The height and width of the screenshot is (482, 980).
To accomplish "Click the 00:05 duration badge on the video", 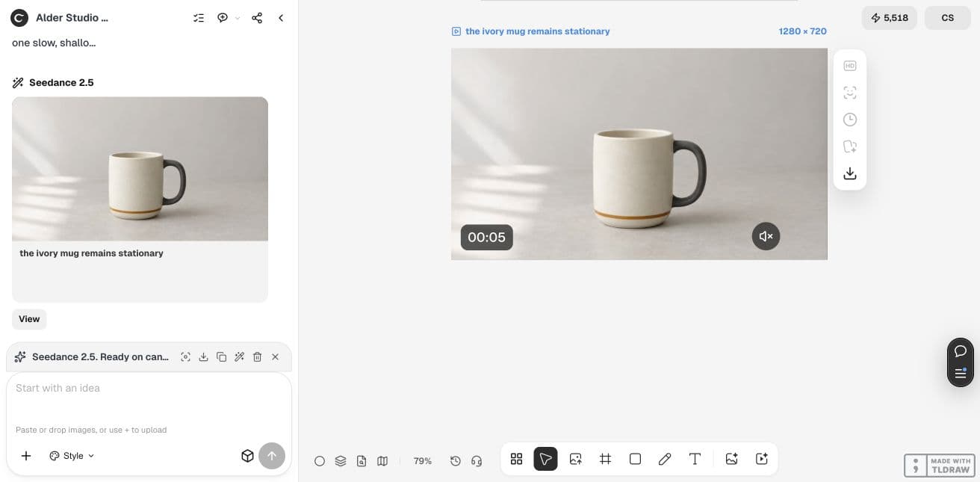I will [486, 237].
